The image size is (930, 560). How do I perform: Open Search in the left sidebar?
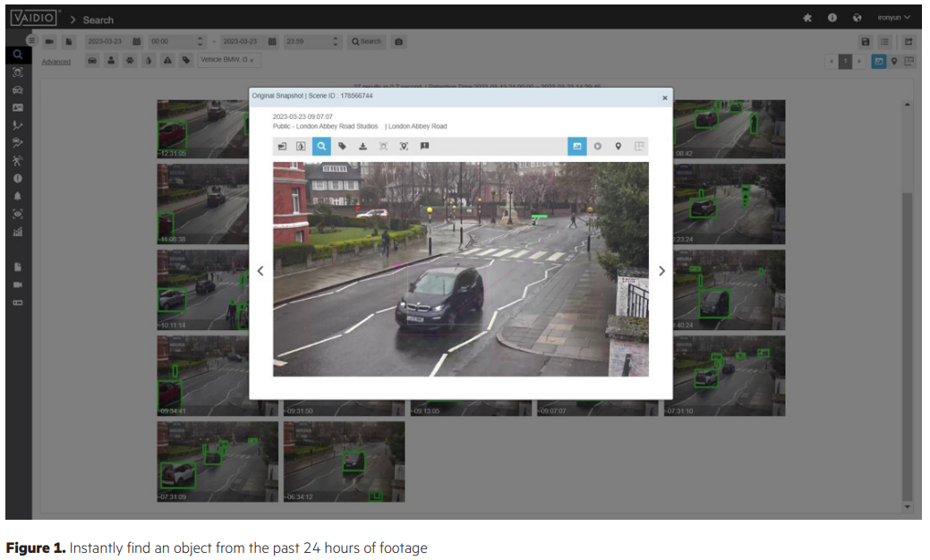[18, 55]
